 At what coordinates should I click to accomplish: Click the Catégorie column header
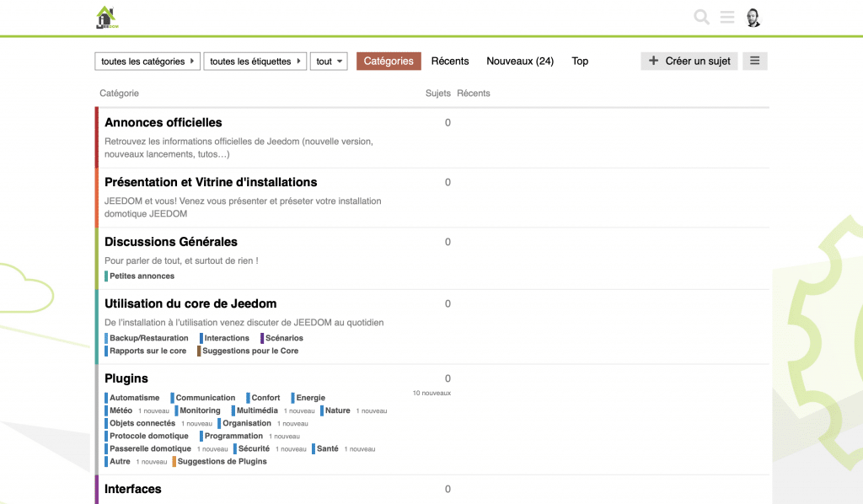[x=120, y=94]
